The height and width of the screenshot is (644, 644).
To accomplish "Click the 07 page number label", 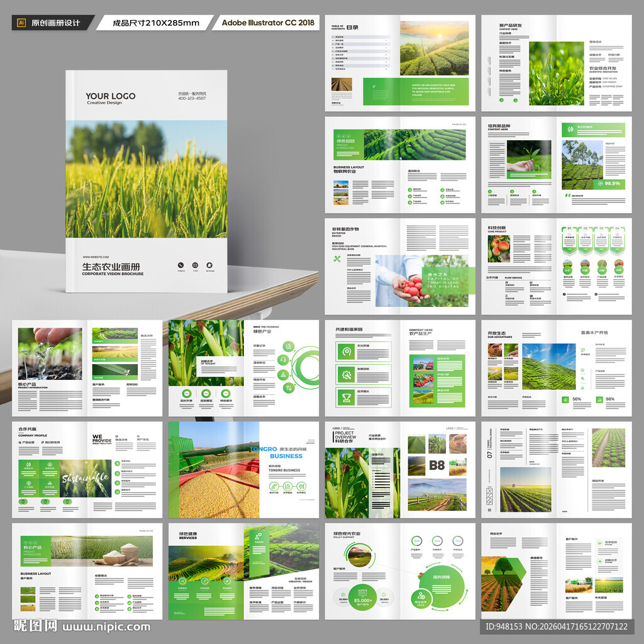I will 489,455.
